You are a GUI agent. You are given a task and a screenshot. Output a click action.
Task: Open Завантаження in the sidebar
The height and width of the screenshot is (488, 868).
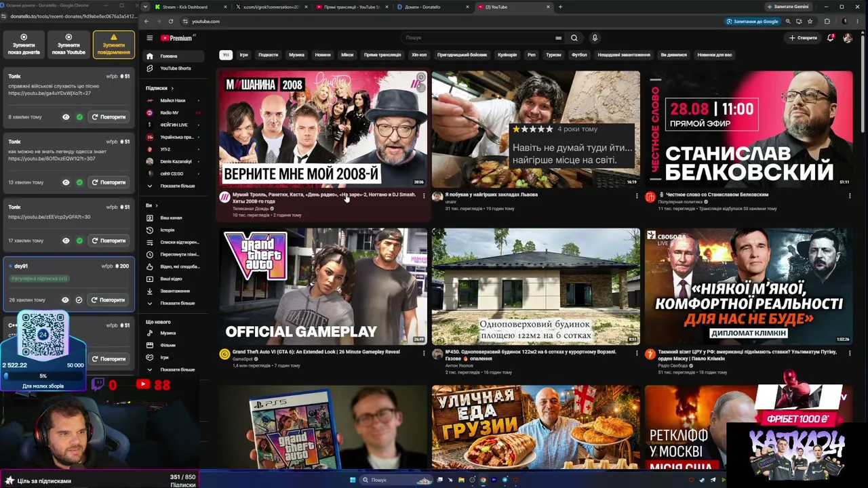point(173,291)
